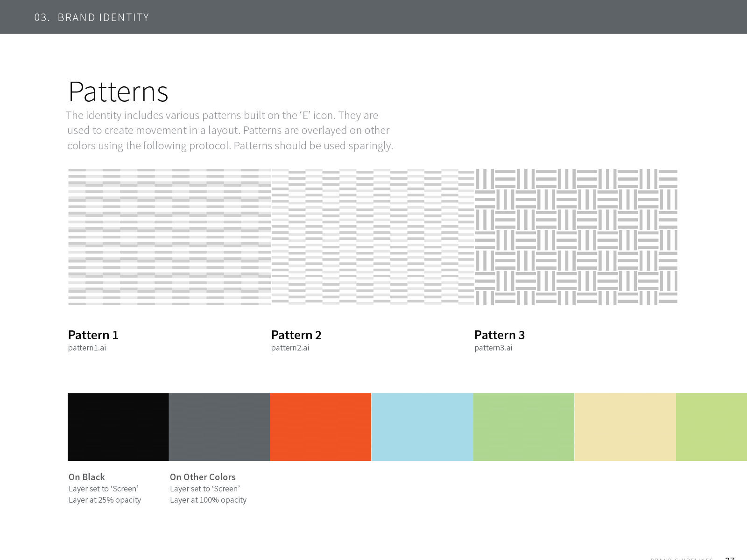Select the dark gray color swatch
747x560 pixels.
coord(219,427)
